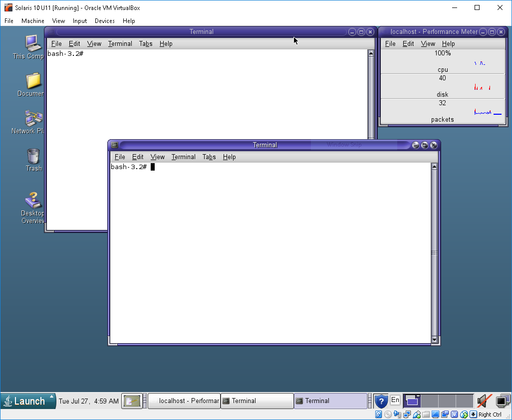Click the packets graph in Performance Meter
Viewport: 512px width, 420px height.
443,111
